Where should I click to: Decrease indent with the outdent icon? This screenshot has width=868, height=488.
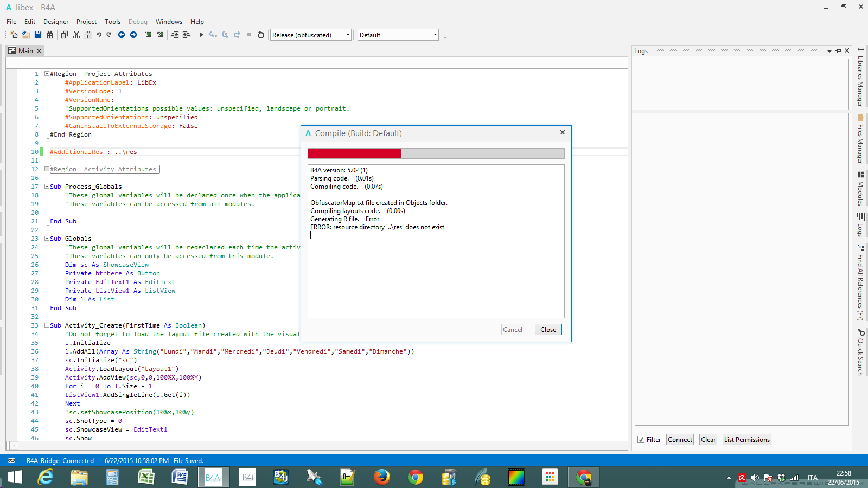175,35
